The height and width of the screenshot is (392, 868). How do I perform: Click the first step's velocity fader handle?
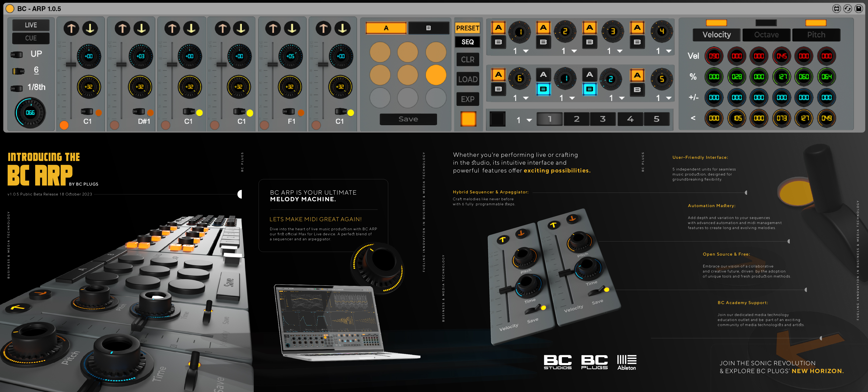(71, 64)
